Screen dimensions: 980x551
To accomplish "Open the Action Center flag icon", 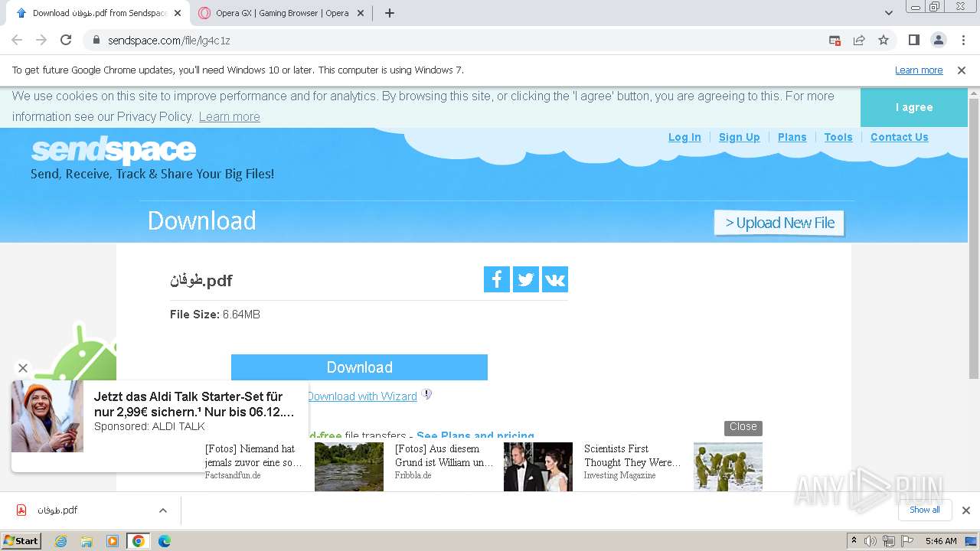I will (x=907, y=541).
